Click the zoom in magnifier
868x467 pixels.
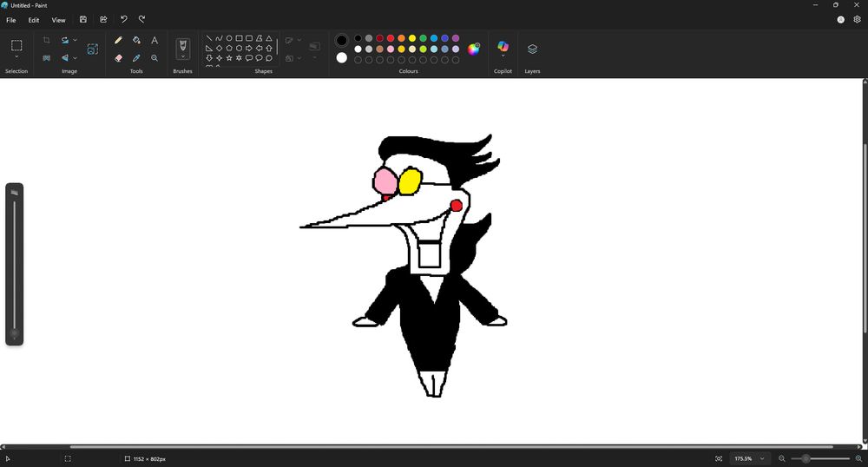858,458
